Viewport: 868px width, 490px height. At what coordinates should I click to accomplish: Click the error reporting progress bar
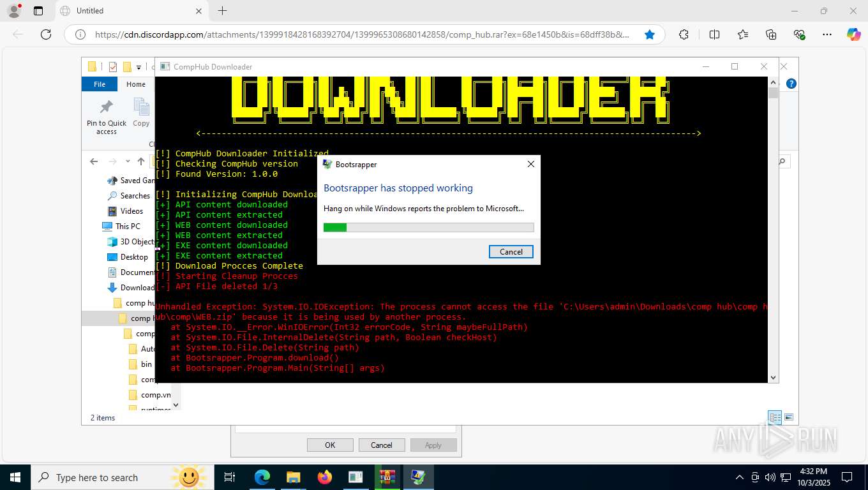click(428, 227)
